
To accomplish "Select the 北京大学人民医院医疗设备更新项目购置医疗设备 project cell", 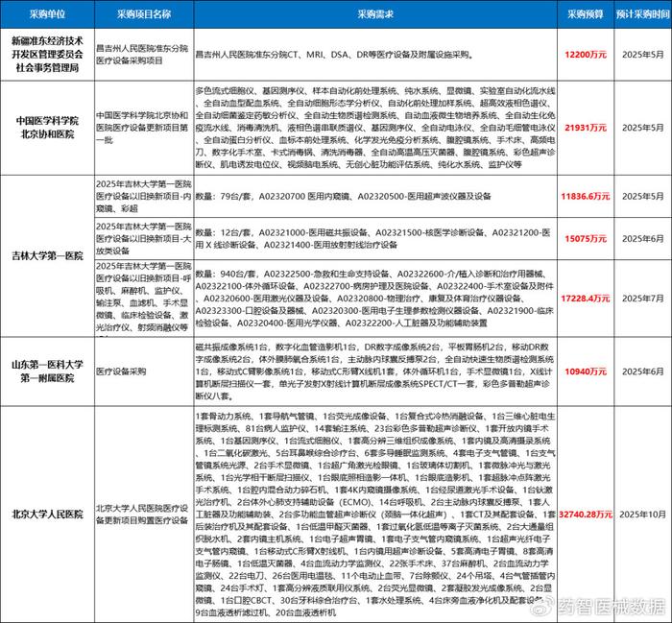I will pos(144,515).
